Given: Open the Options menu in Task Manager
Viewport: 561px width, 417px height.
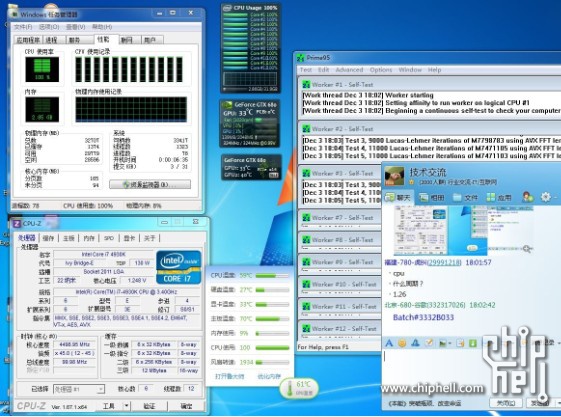Looking at the screenshot, I should coord(49,27).
